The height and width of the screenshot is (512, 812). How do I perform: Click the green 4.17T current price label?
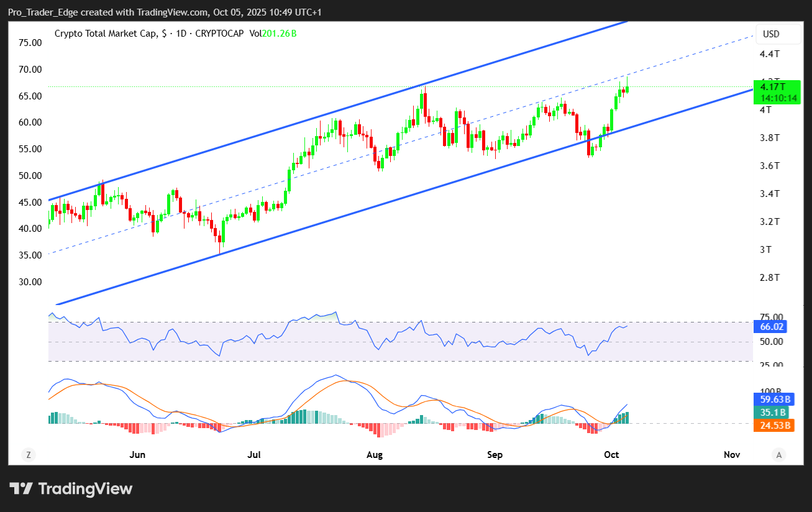click(x=774, y=86)
